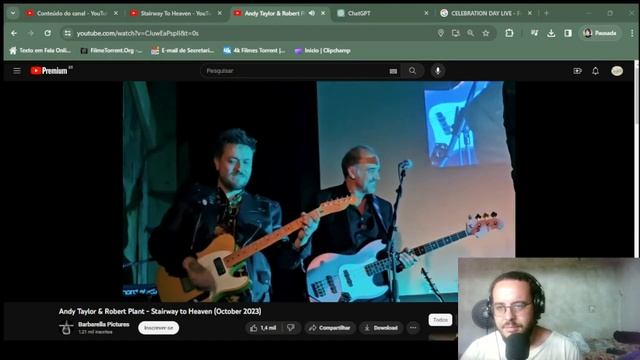Open the zoom magnifier icon in address bar
Screen dimensions: 640x360
point(471,33)
